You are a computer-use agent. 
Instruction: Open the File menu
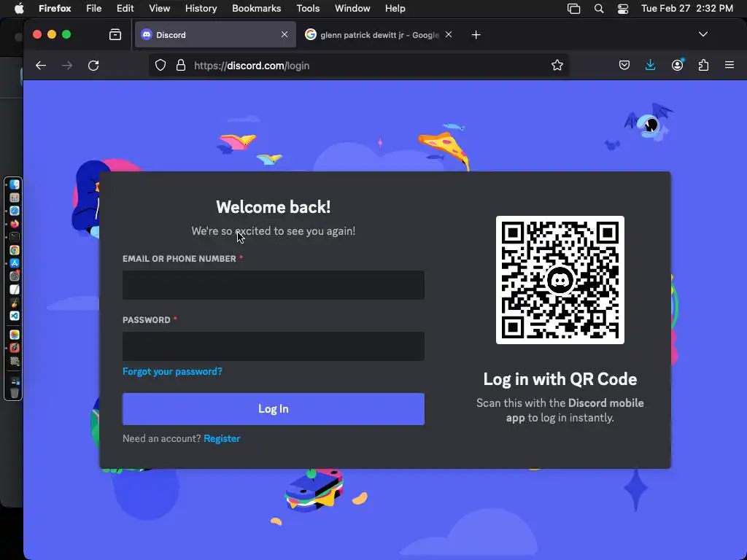point(93,9)
